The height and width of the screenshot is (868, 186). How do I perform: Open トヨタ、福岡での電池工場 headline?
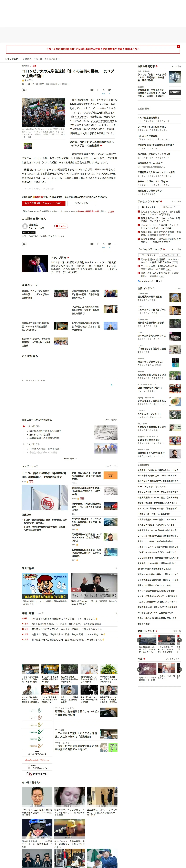pyautogui.click(x=44, y=475)
